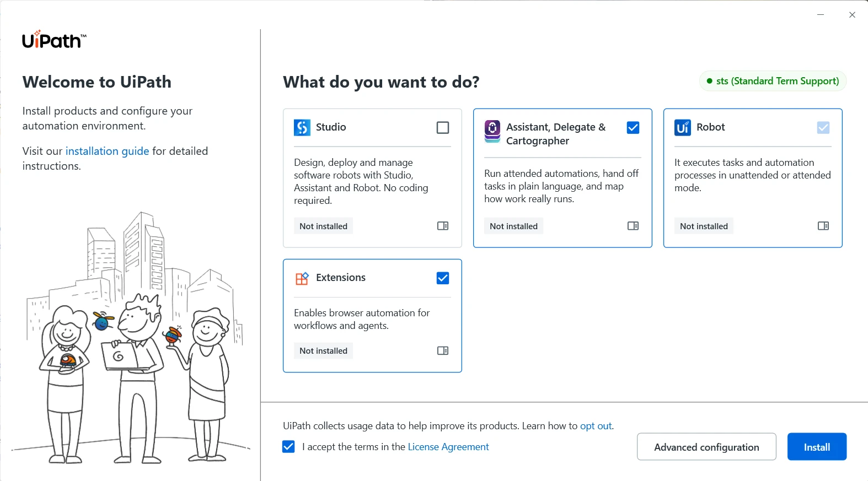
Task: Open details panel icon on Extensions card
Action: pyautogui.click(x=443, y=351)
